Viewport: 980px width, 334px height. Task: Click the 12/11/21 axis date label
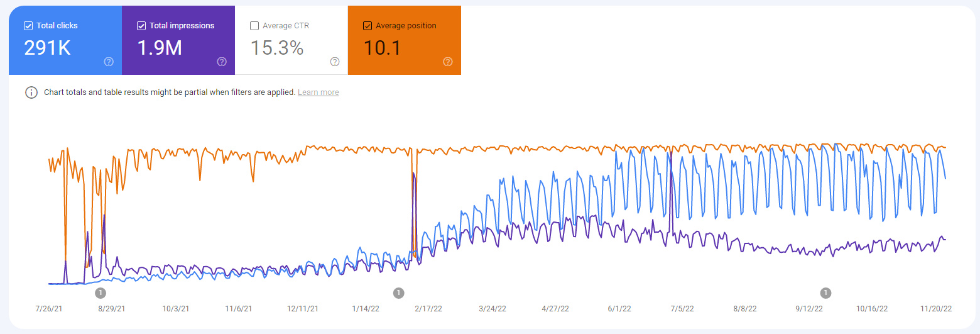[302, 309]
